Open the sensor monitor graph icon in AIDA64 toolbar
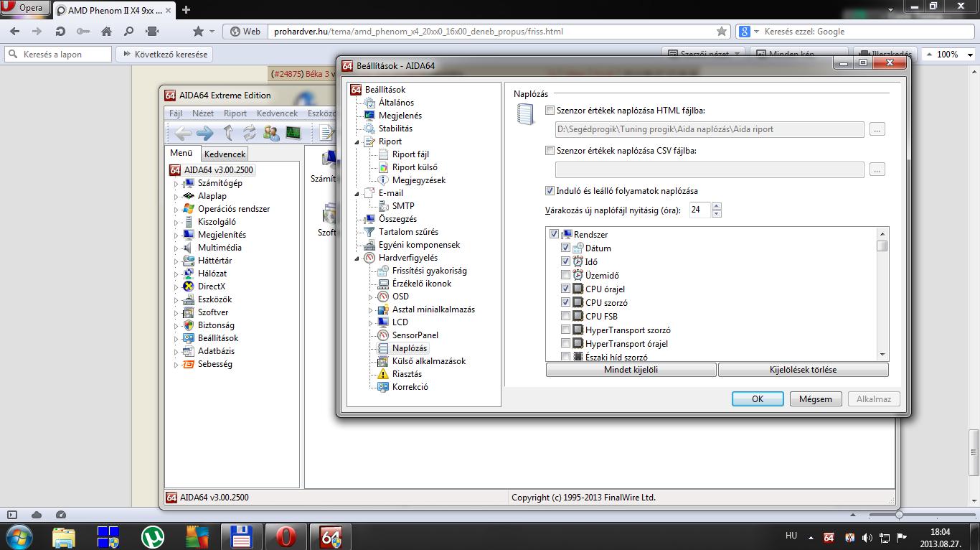This screenshot has height=550, width=980. (x=293, y=133)
